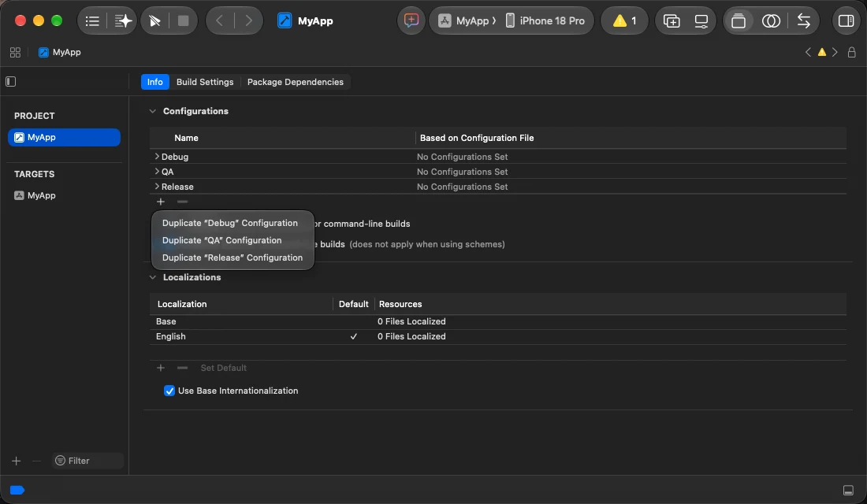867x504 pixels.
Task: Click the remove configuration minus button
Action: (x=183, y=202)
